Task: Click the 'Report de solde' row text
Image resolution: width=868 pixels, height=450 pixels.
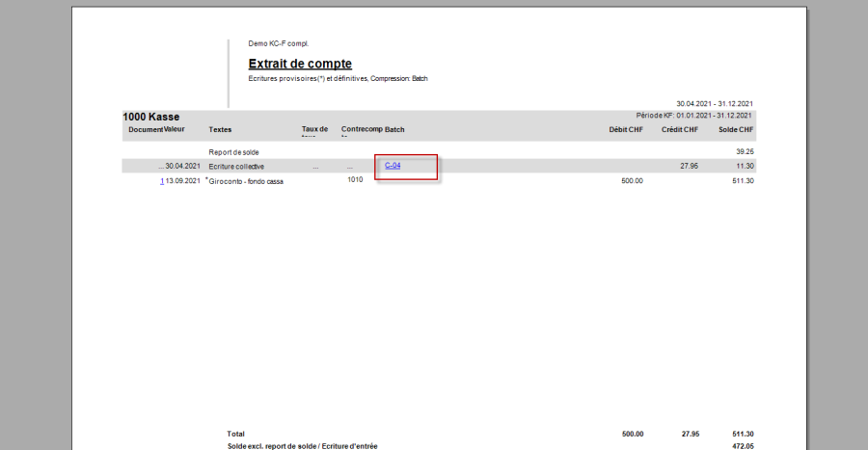Action: (x=233, y=152)
